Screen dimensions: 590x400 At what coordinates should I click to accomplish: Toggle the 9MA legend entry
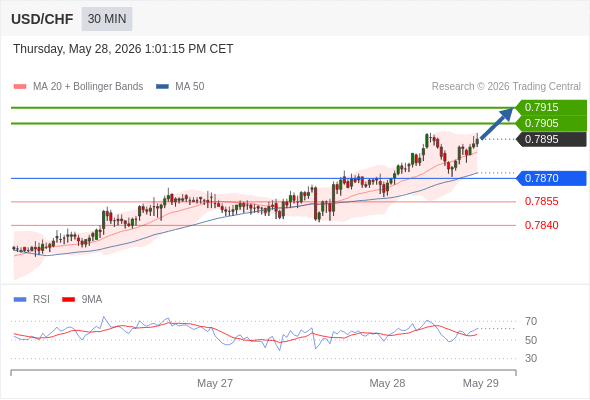[x=82, y=300]
